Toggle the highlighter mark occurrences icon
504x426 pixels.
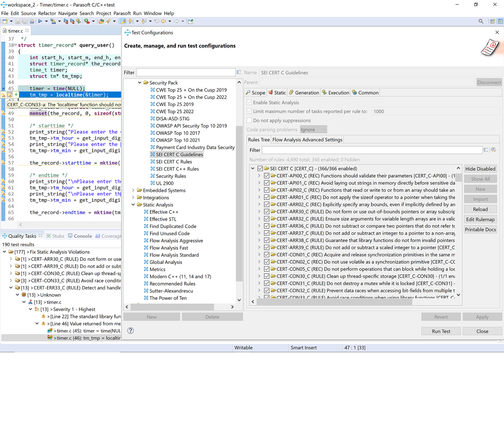[x=123, y=21]
